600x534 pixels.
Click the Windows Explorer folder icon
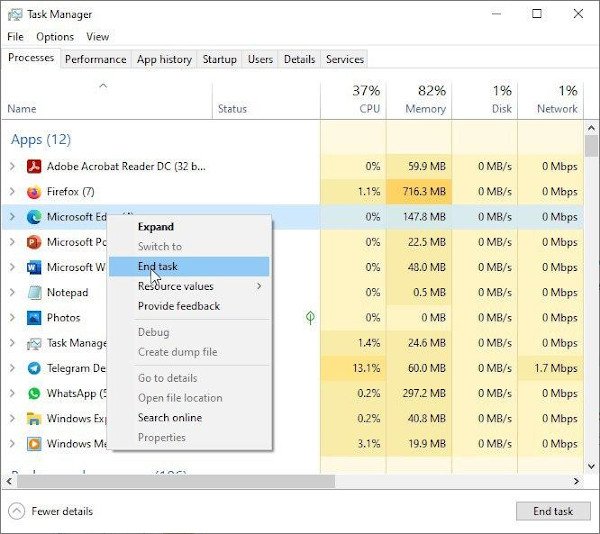[x=34, y=418]
